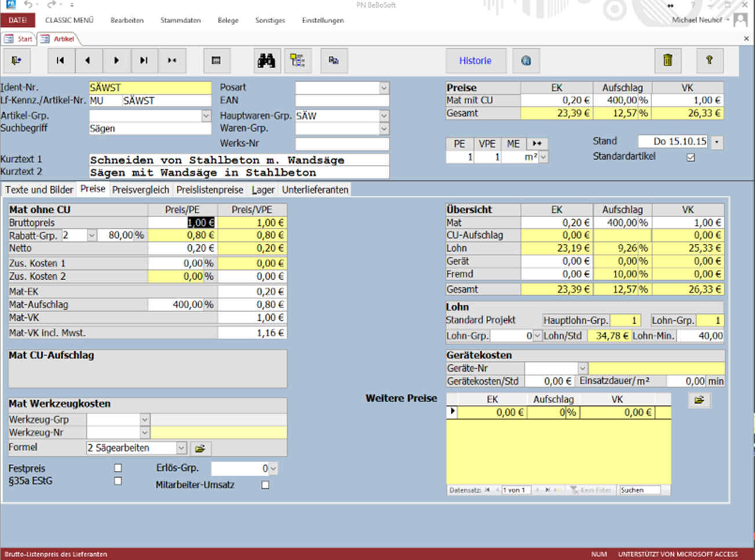
Task: Enable the Festpreis checkbox
Action: [x=118, y=468]
